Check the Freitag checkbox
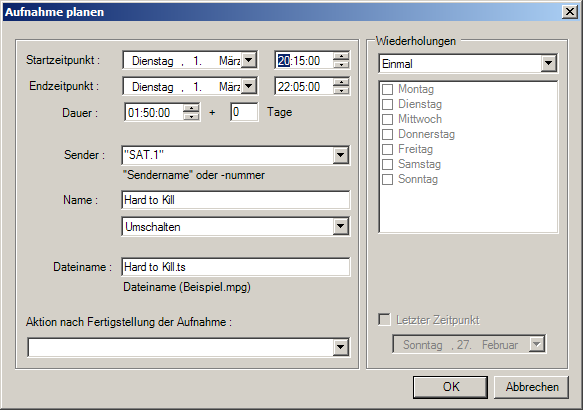The width and height of the screenshot is (583, 410). (x=388, y=149)
